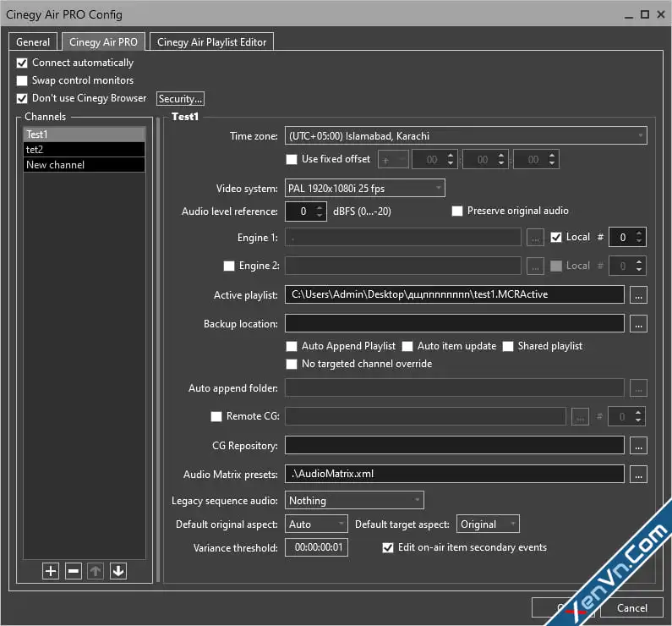Add a new channel with the plus icon
The image size is (672, 626).
[51, 571]
